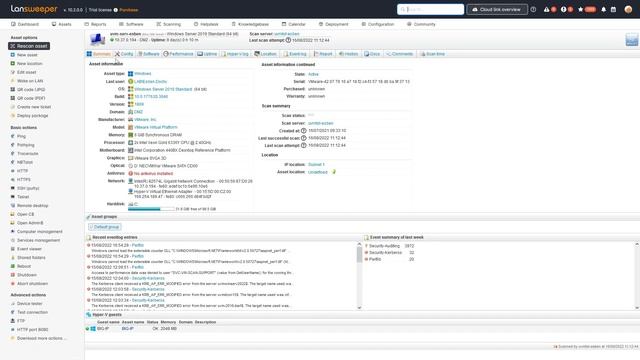Switch to the Uptime tab
The image size is (640, 360).
click(x=207, y=54)
